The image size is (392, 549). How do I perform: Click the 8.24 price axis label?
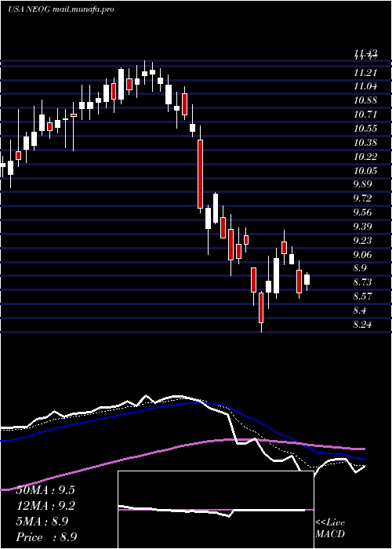point(362,325)
